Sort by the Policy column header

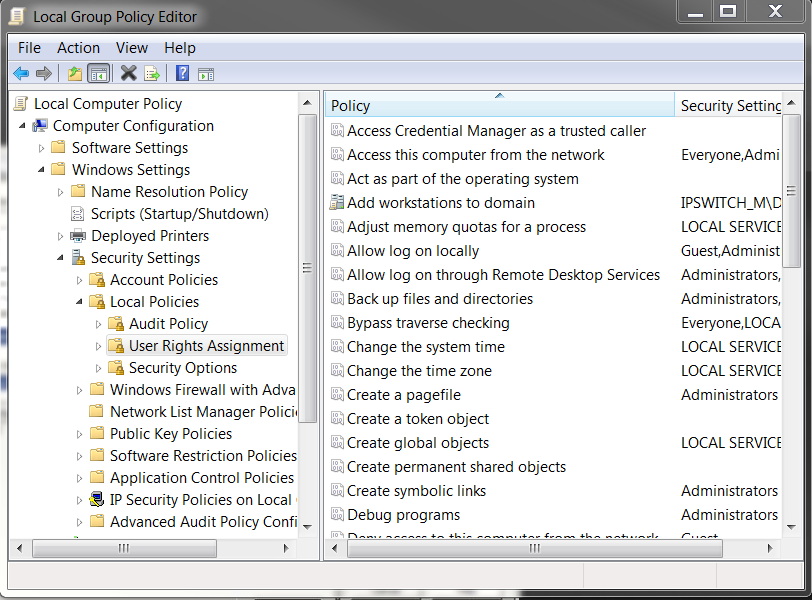(500, 105)
